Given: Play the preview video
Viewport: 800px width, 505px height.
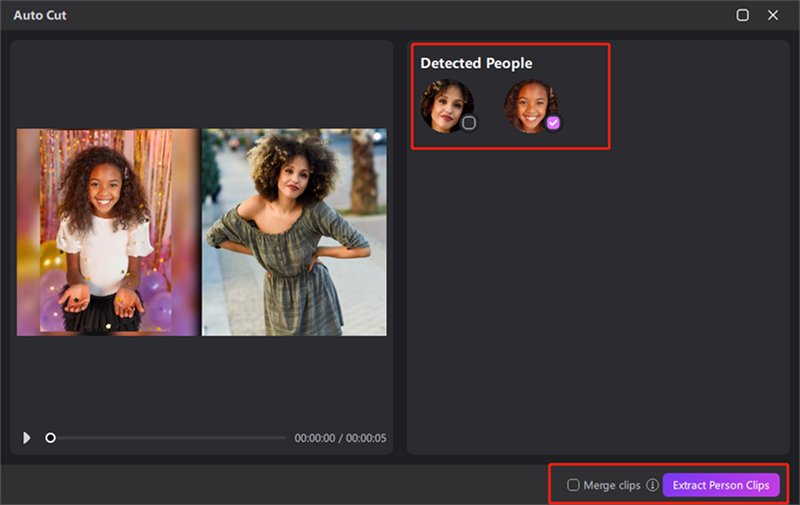Looking at the screenshot, I should coord(27,438).
